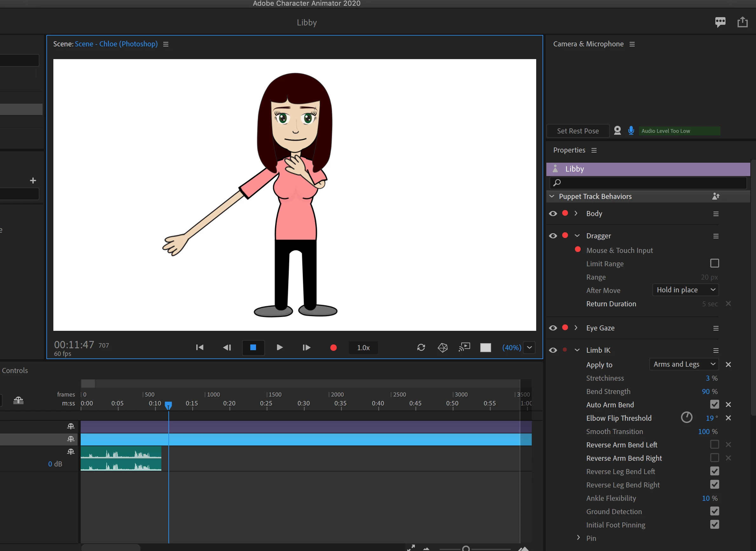Uncheck the Auto Arm Bend checkbox
The width and height of the screenshot is (756, 551).
(714, 404)
